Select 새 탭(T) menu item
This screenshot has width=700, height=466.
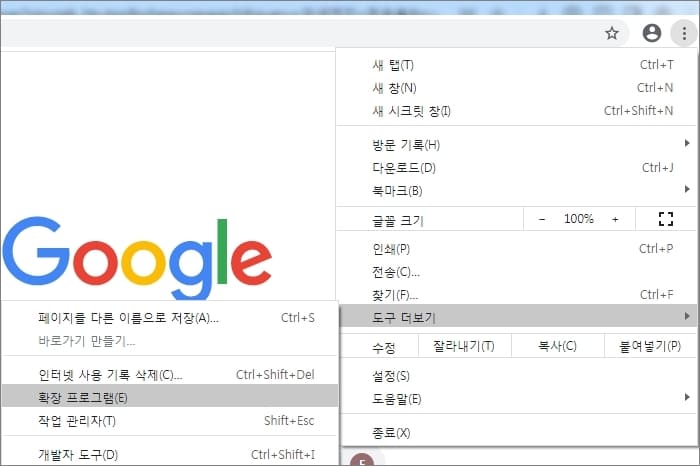click(x=517, y=65)
